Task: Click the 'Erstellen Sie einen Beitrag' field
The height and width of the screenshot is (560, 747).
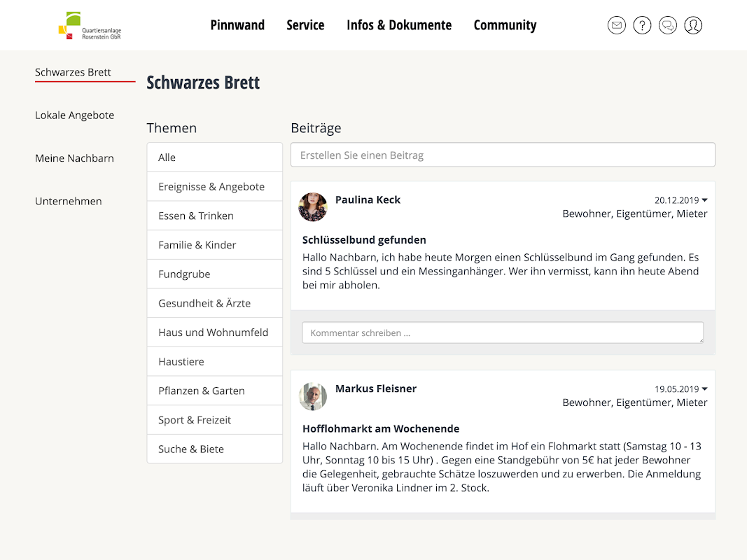Action: coord(503,155)
